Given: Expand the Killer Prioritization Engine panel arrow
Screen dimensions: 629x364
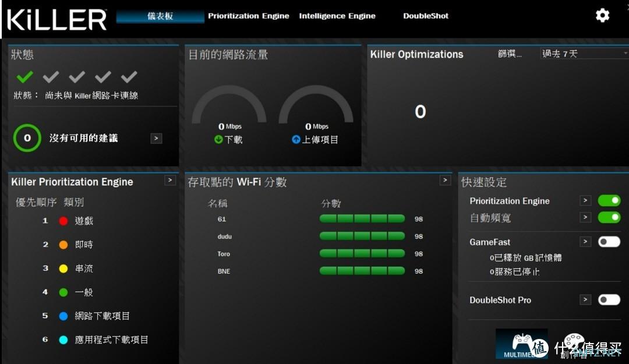Looking at the screenshot, I should click(170, 180).
